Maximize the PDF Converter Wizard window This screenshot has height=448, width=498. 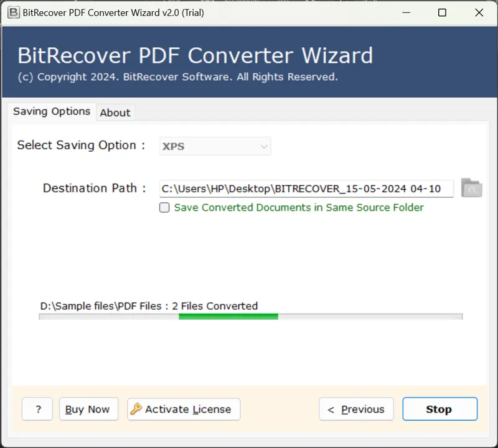[x=442, y=12]
